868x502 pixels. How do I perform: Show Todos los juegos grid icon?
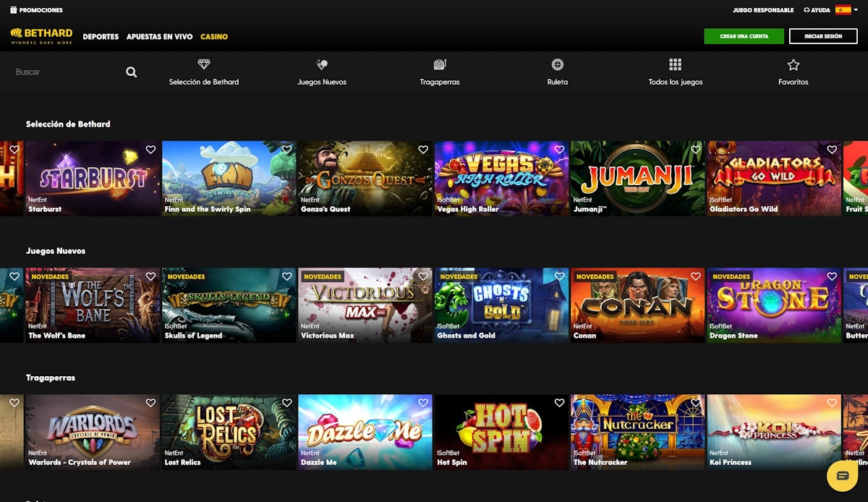click(675, 65)
